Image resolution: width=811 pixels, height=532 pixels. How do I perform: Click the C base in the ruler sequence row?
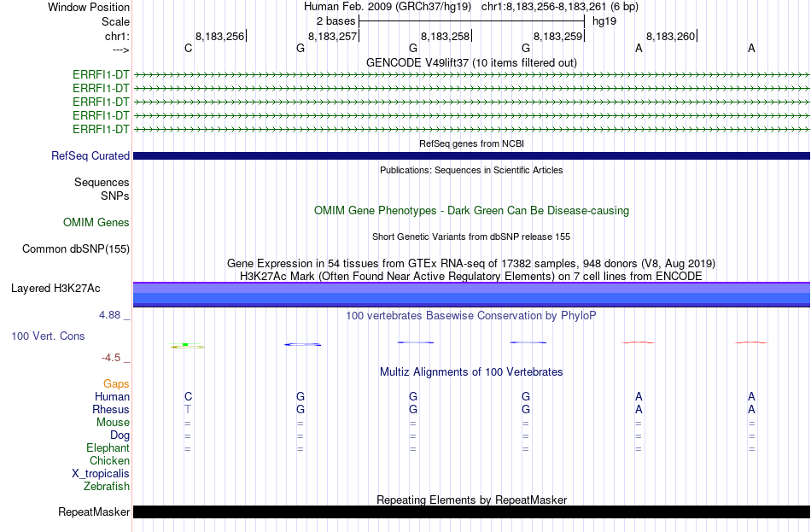(x=189, y=48)
